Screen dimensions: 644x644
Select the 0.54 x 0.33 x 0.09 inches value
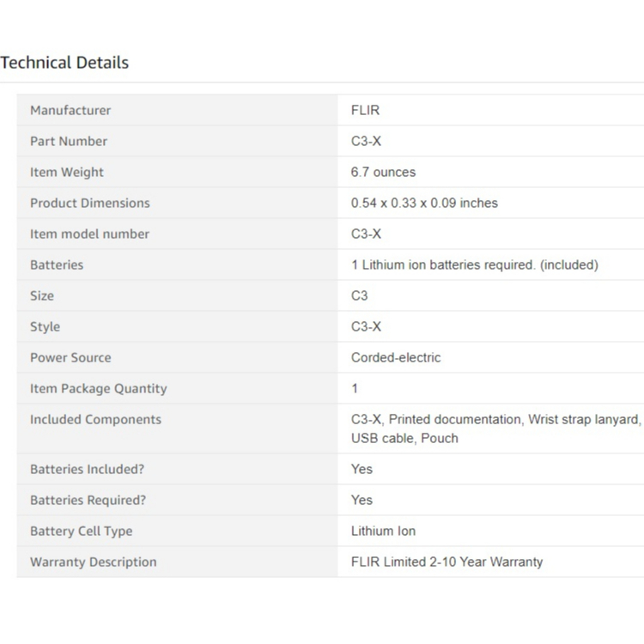[424, 203]
